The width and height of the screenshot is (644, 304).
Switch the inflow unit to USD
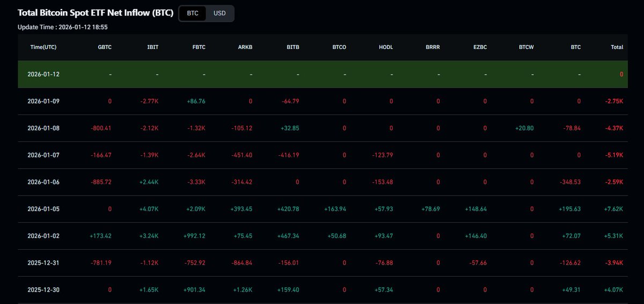click(219, 13)
